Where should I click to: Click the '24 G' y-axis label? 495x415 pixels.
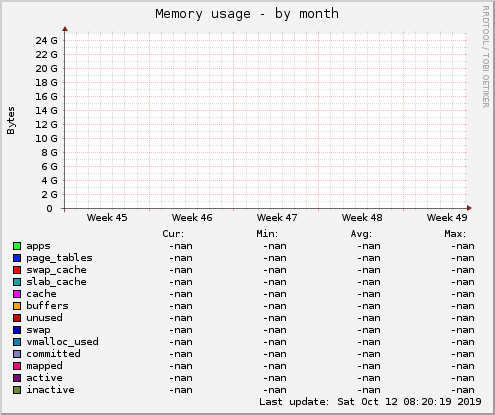pos(46,41)
